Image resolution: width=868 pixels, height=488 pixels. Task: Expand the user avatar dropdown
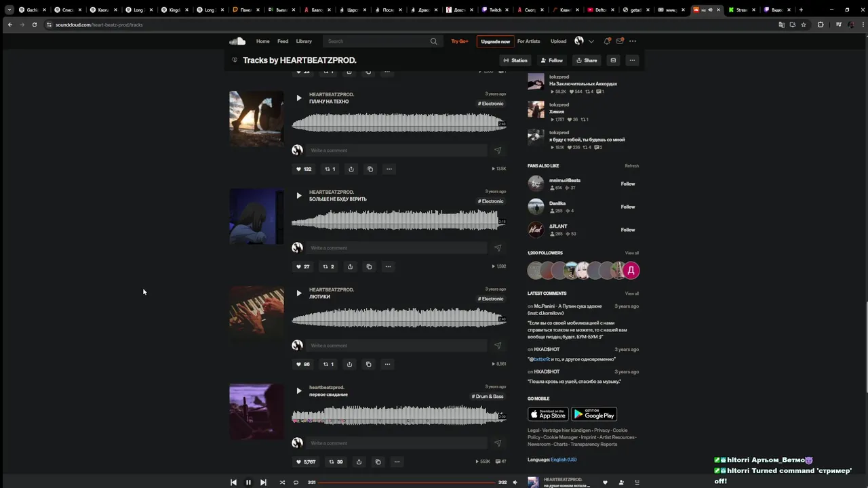591,41
